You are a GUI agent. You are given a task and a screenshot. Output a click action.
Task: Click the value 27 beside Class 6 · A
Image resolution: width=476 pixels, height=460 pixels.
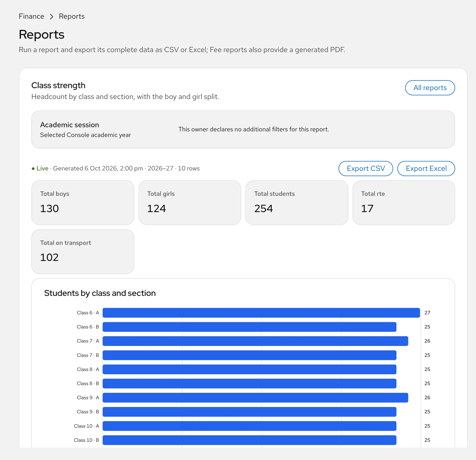427,313
